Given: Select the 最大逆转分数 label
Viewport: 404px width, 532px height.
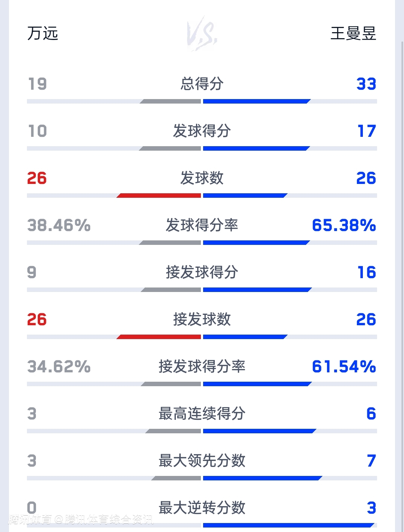Looking at the screenshot, I should coord(202,508).
